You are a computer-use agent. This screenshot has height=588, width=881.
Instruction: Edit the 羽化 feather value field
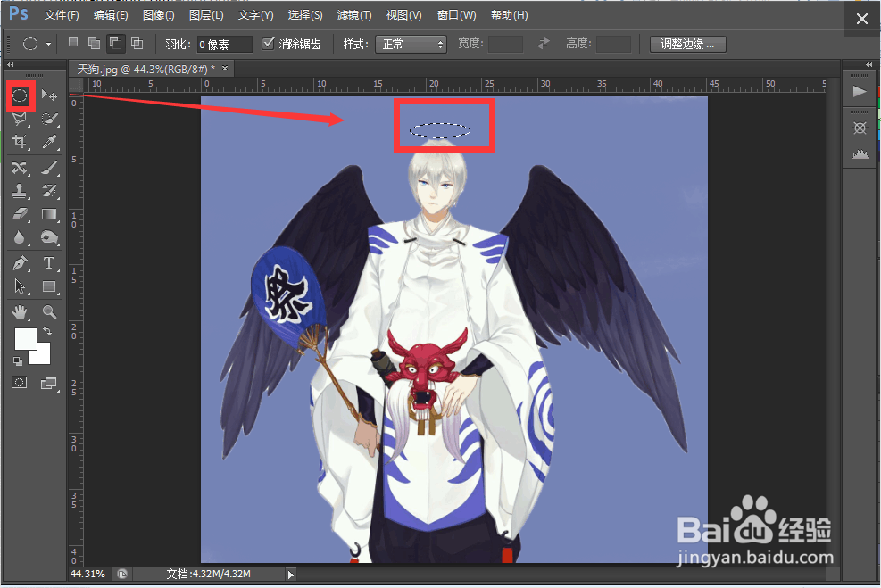click(x=224, y=44)
